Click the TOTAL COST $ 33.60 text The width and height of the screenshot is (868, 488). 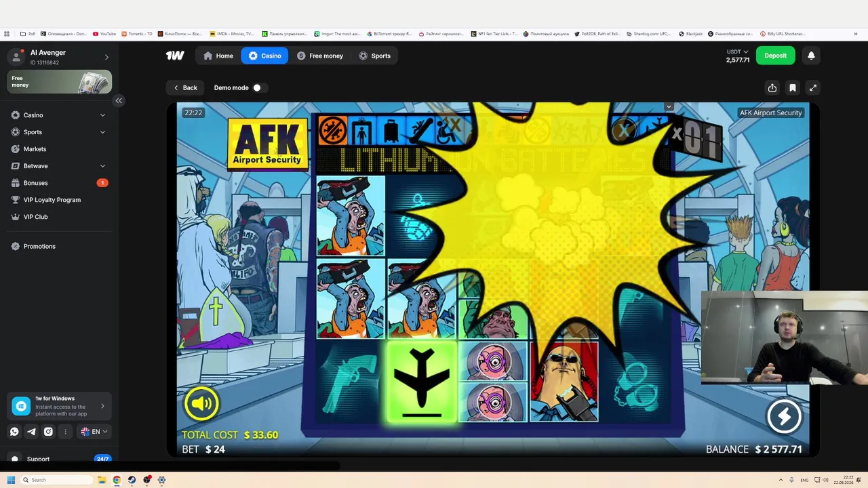tap(230, 435)
